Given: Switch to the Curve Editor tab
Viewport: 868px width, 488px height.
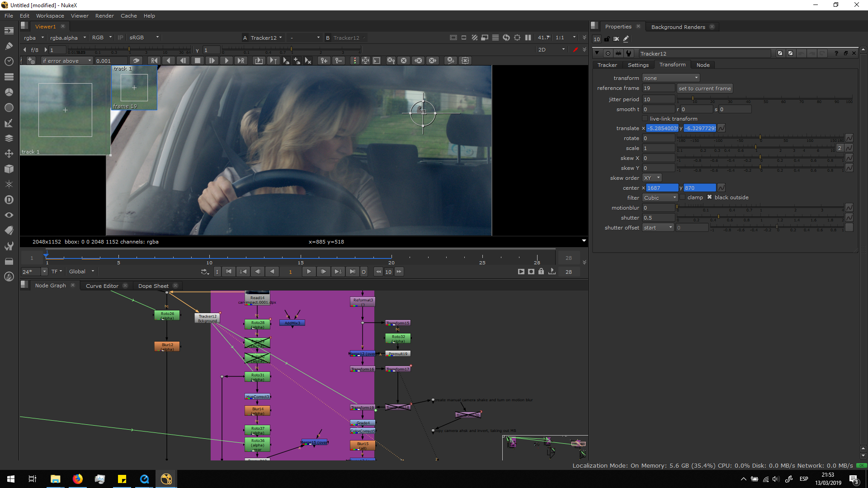Looking at the screenshot, I should (x=102, y=286).
